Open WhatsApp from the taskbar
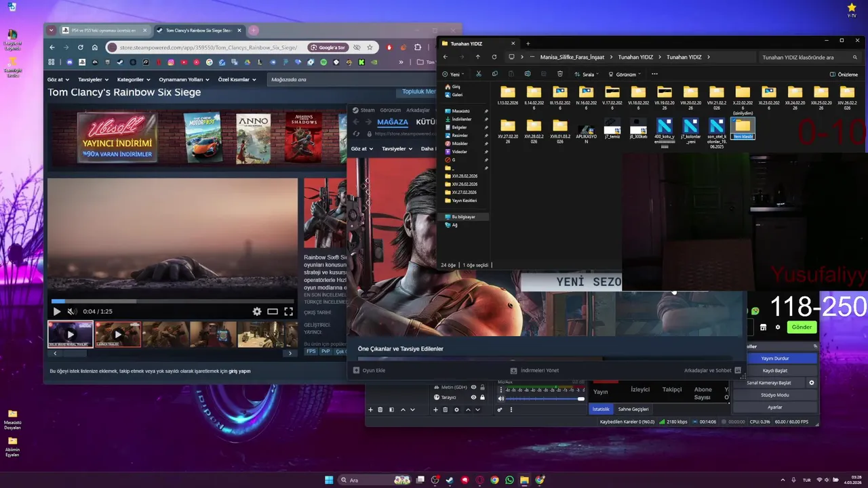 (x=509, y=480)
